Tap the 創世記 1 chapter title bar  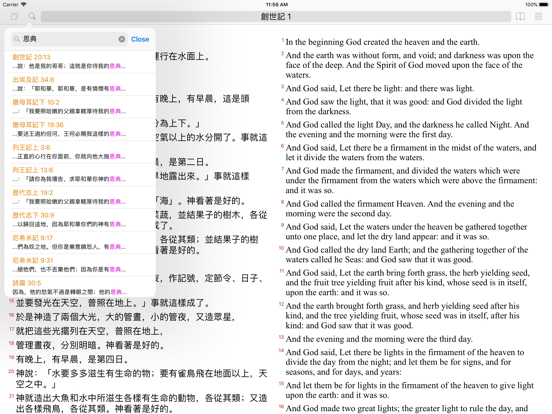click(x=276, y=17)
